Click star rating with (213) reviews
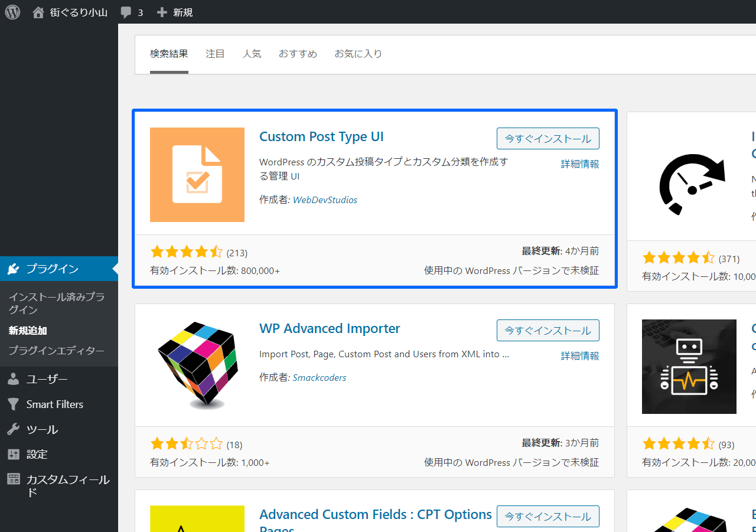 pyautogui.click(x=187, y=253)
